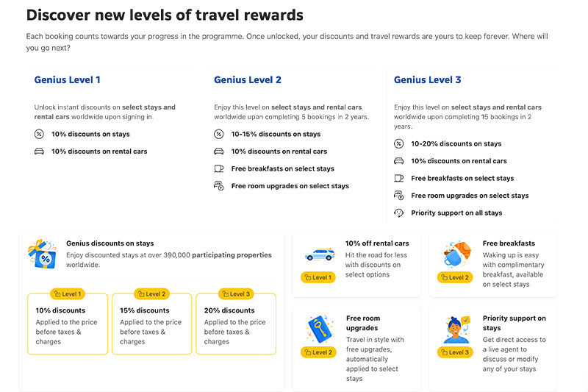Click Genius Level 2's coffee cup breakfast icon

pyautogui.click(x=219, y=169)
